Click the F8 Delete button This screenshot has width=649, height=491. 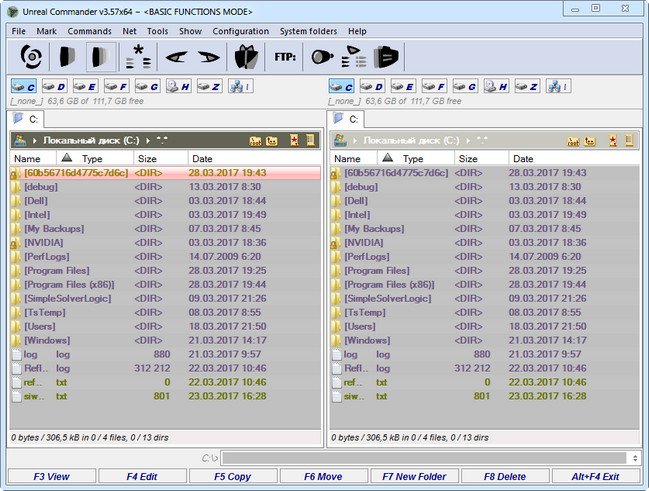click(x=505, y=477)
